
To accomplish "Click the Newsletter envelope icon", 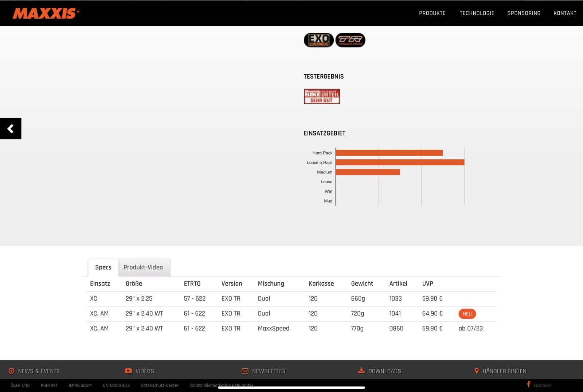I will tap(245, 371).
